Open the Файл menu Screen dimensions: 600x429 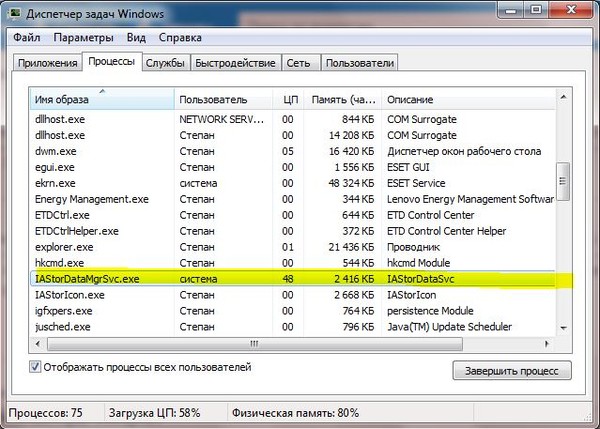click(27, 38)
